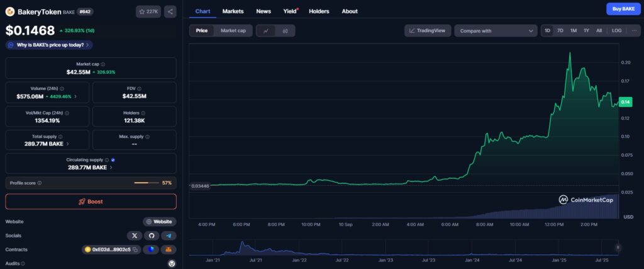Switch to the Markets tab
This screenshot has width=644, height=269.
tap(233, 11)
